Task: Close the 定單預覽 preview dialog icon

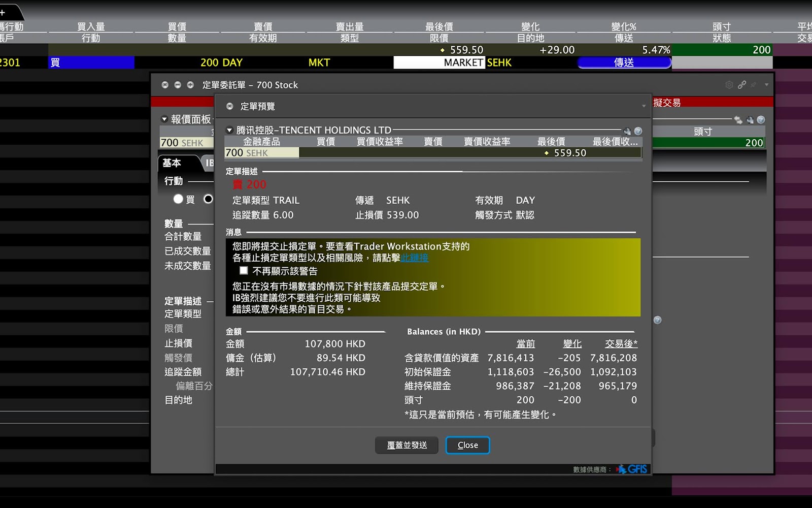Action: [230, 106]
